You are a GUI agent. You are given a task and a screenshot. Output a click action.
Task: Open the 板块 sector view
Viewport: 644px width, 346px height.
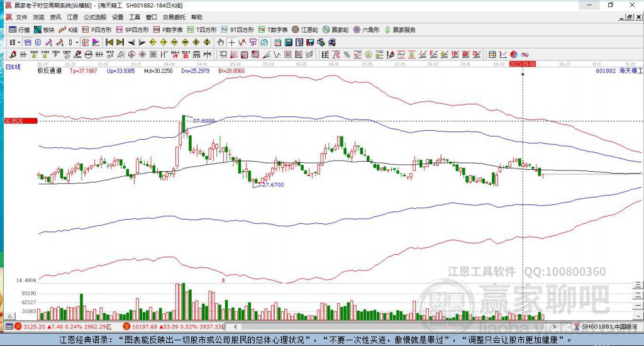[44, 30]
